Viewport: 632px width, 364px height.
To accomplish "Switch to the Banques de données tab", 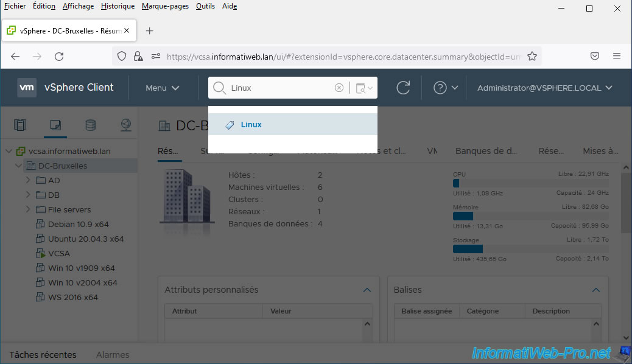I will pos(486,151).
